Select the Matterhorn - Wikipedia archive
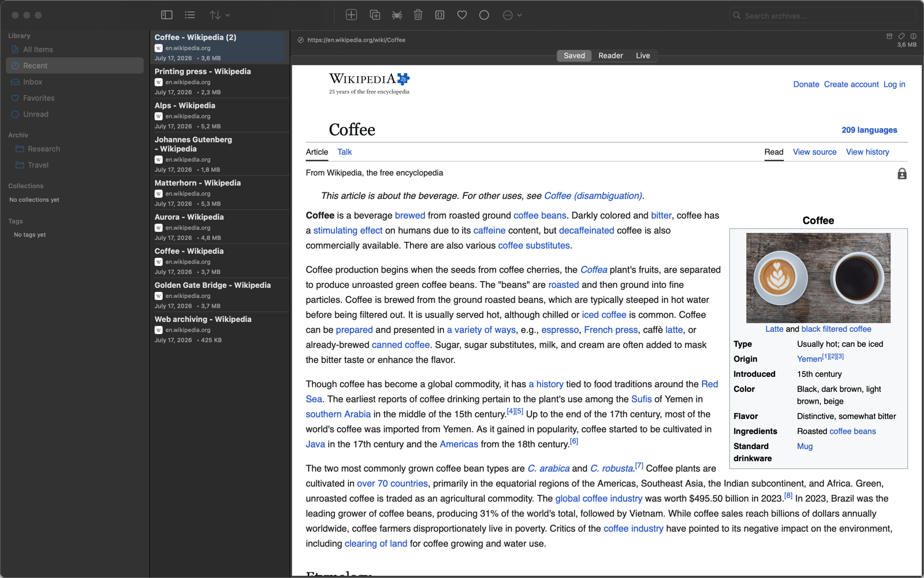This screenshot has height=578, width=924. tap(219, 192)
